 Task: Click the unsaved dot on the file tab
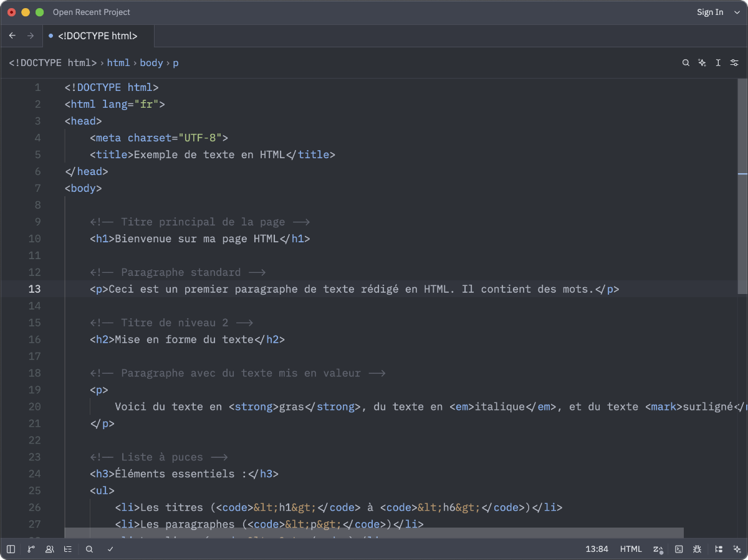[50, 36]
